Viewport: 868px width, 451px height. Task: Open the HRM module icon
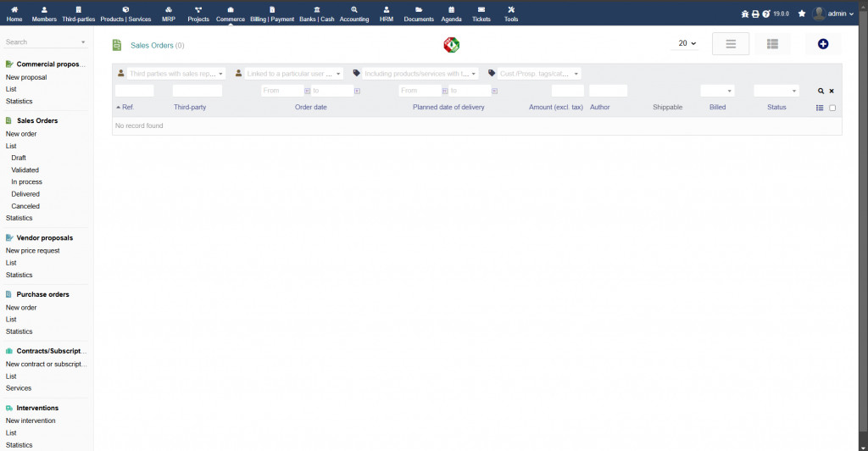click(387, 9)
